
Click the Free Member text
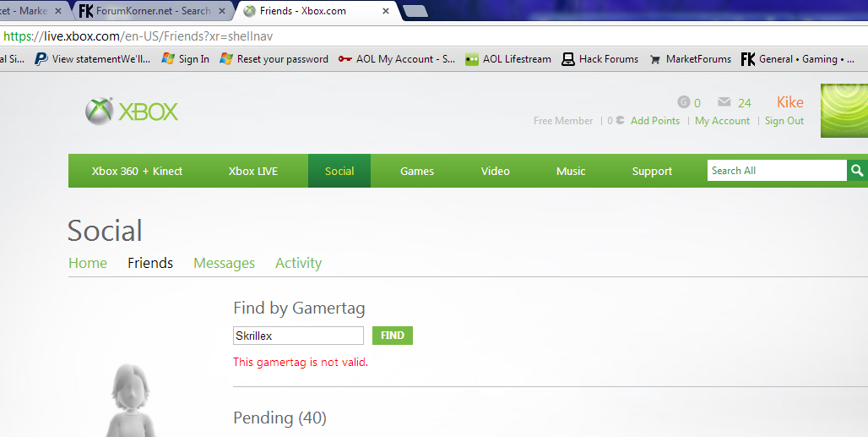click(563, 121)
